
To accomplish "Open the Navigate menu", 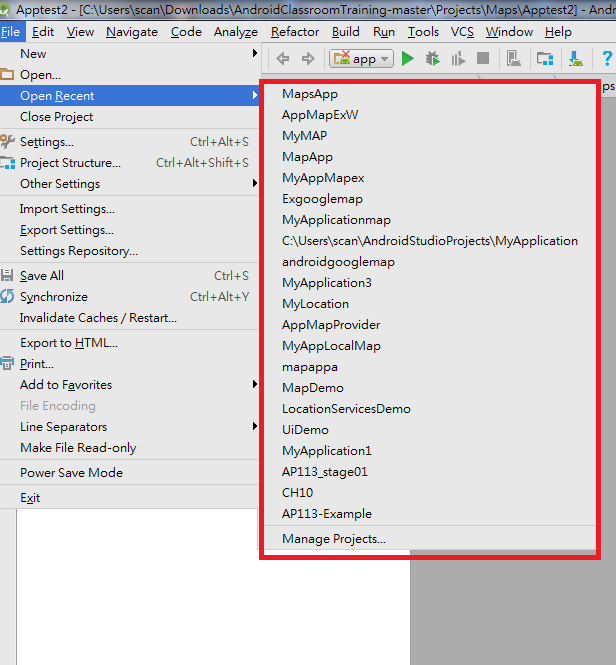I will tap(132, 32).
